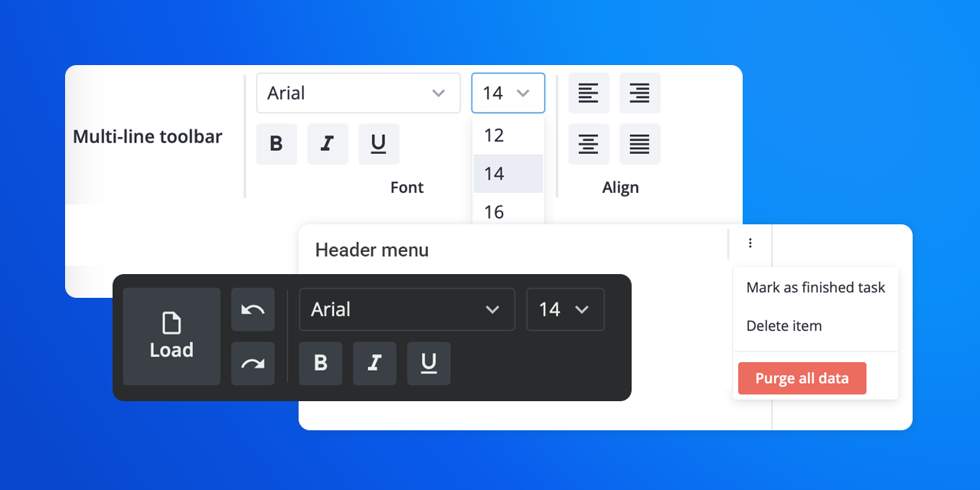Click the Align group label
Screen dimensions: 980x490
(621, 188)
